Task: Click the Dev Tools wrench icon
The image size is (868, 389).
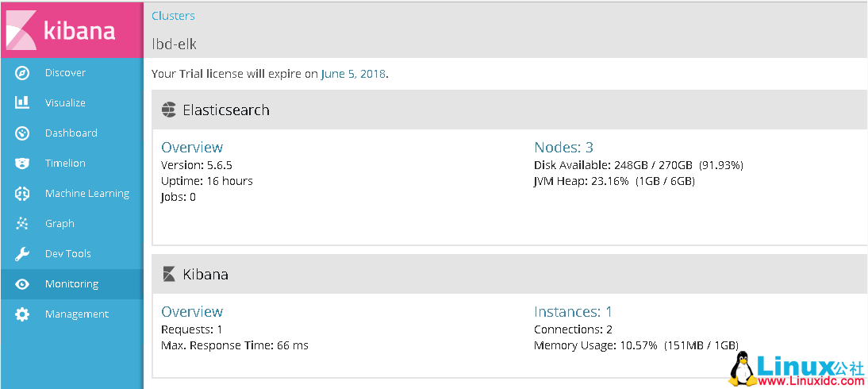Action: [22, 254]
